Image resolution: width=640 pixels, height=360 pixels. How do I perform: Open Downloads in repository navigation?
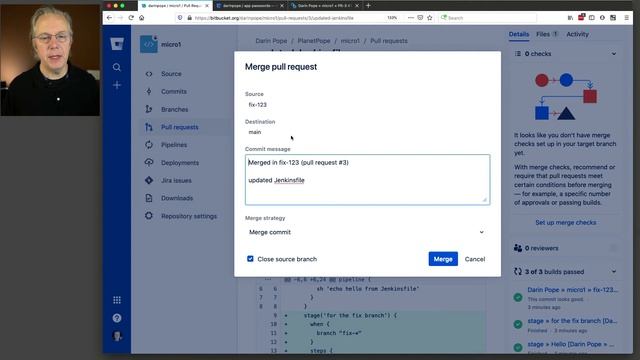[177, 198]
